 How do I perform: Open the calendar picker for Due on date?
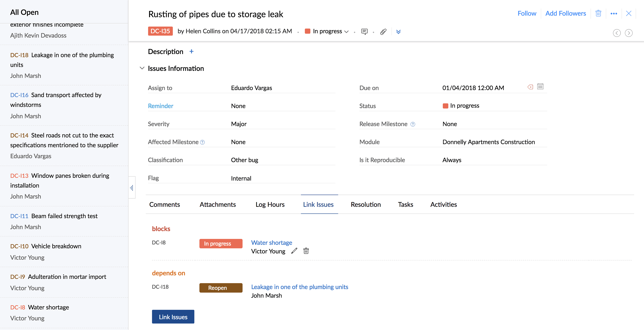tap(540, 86)
